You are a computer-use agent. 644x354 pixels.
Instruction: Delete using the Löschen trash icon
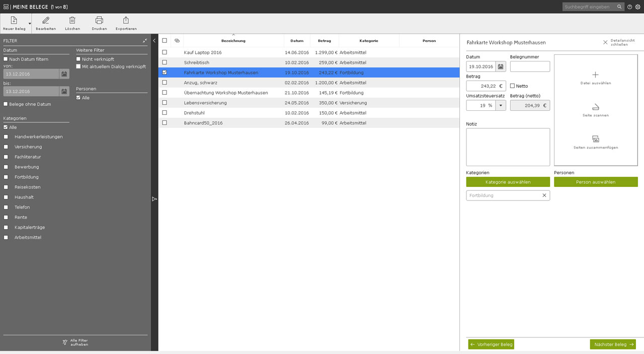(72, 21)
